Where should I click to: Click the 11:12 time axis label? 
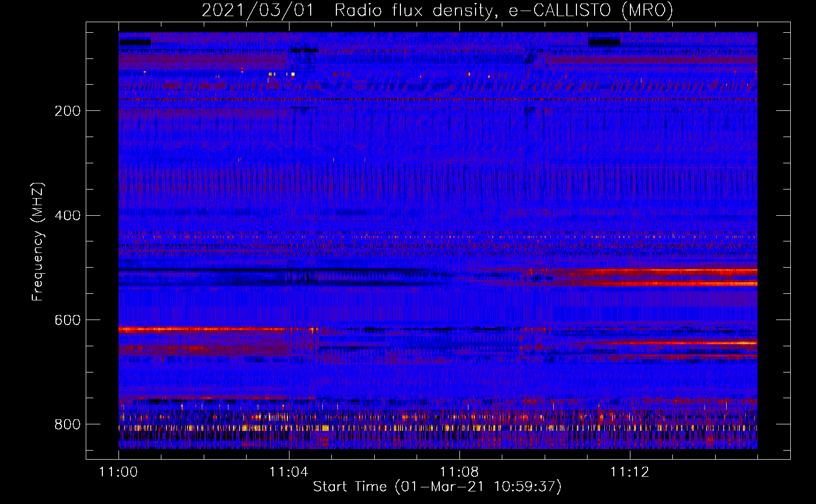tap(629, 472)
